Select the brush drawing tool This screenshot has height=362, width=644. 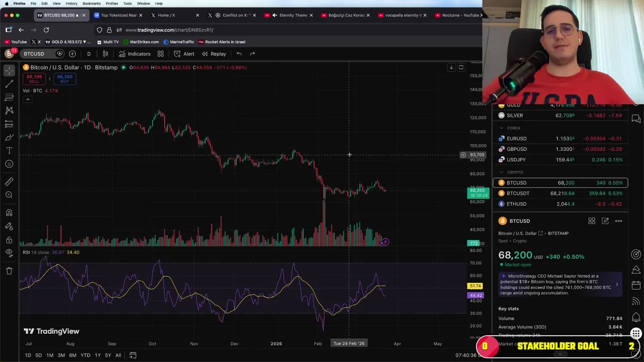pos(9,137)
